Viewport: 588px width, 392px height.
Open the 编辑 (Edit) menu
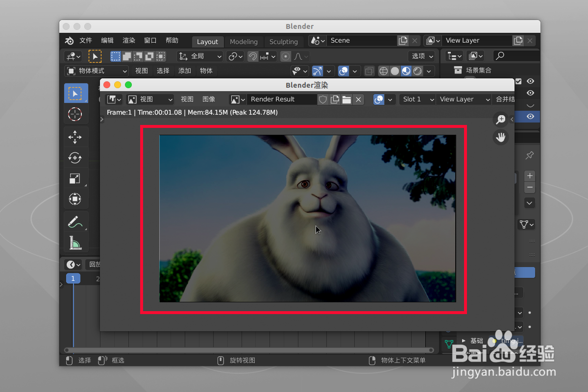pos(107,41)
